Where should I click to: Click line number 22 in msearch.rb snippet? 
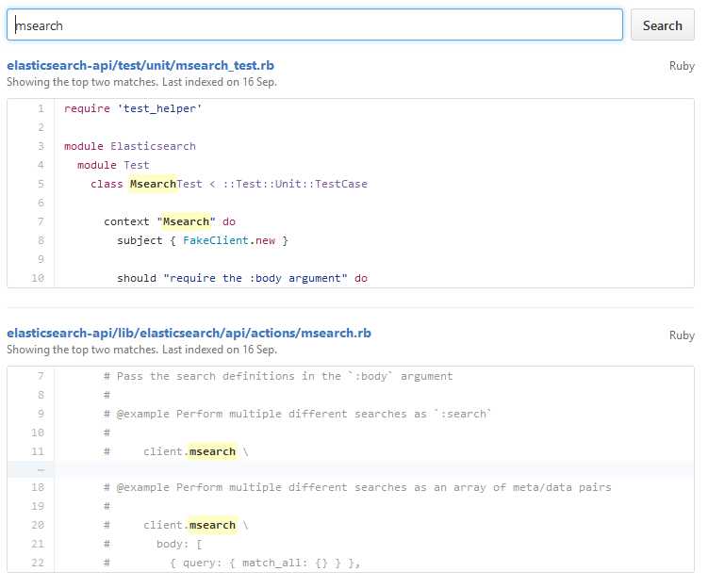pyautogui.click(x=38, y=563)
